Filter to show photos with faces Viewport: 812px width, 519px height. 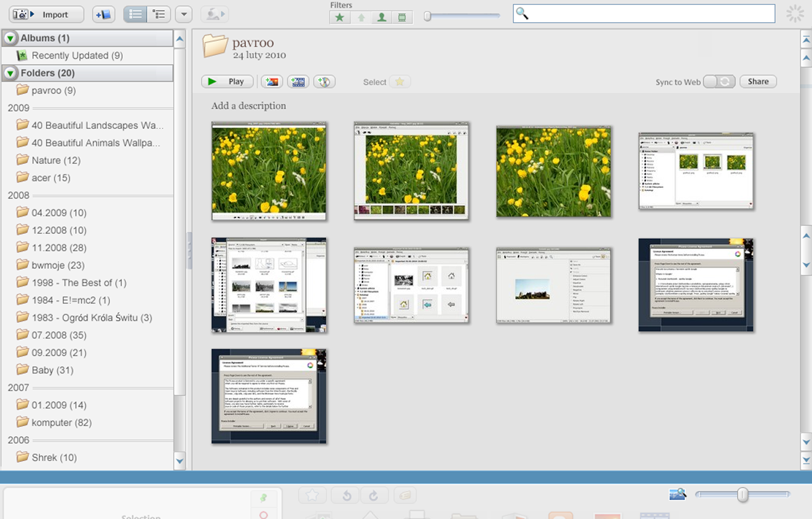[x=382, y=17]
